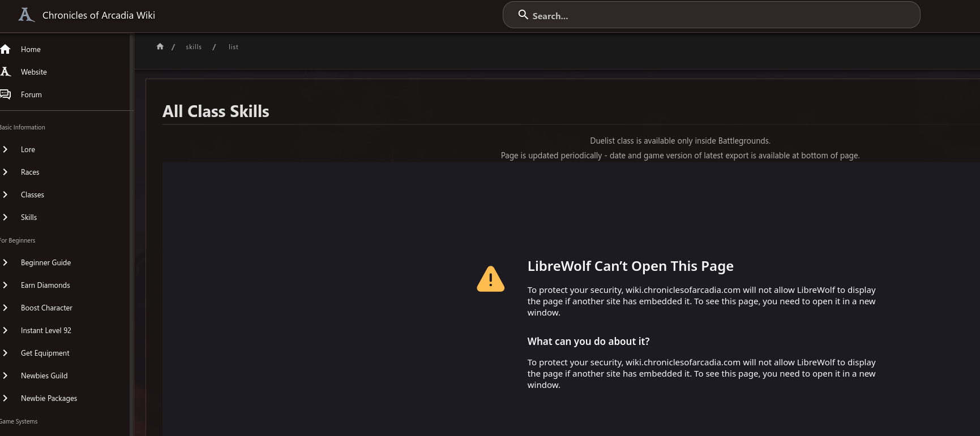980x436 pixels.
Task: Open the Earn Diamonds menu entry
Action: [45, 285]
